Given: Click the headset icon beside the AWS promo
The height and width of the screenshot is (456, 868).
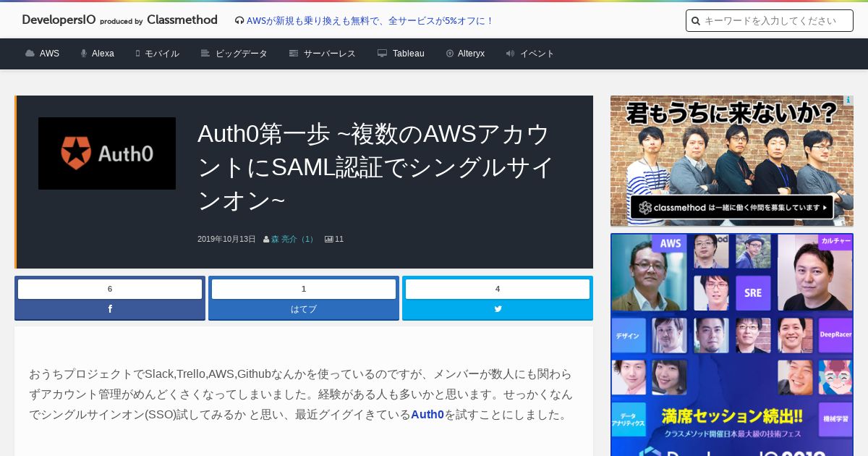Looking at the screenshot, I should click(x=239, y=21).
